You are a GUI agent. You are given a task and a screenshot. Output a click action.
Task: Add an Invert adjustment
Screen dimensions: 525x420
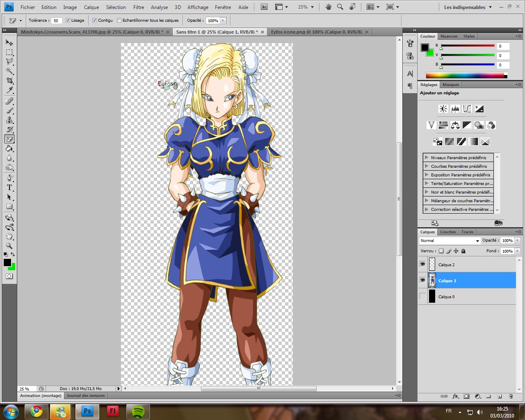[x=438, y=142]
